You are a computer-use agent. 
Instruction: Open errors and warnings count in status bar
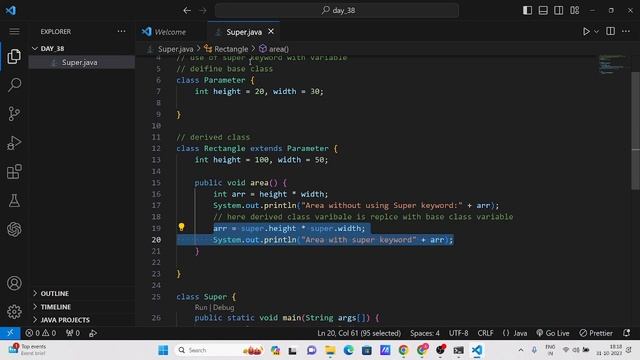pos(41,333)
